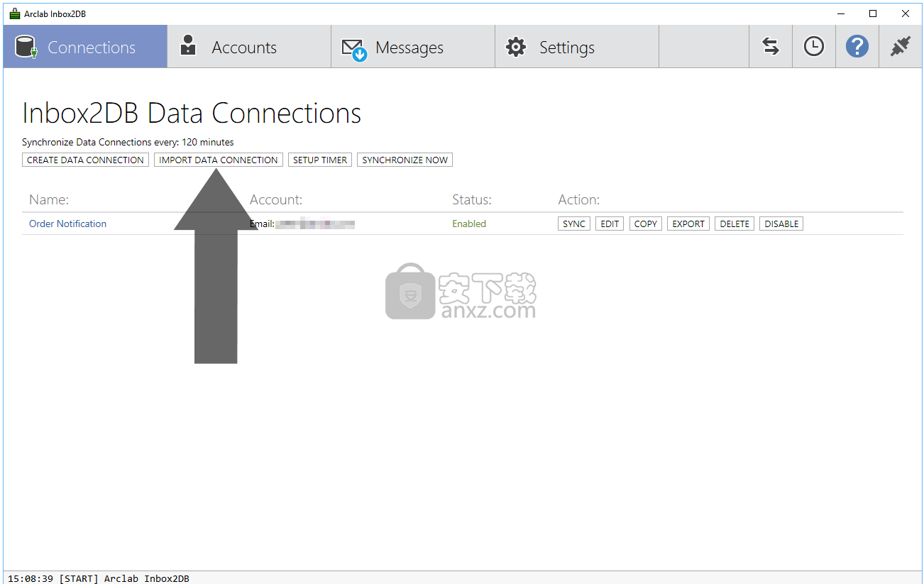
Task: Disable the Order Notification connection
Action: [x=781, y=224]
